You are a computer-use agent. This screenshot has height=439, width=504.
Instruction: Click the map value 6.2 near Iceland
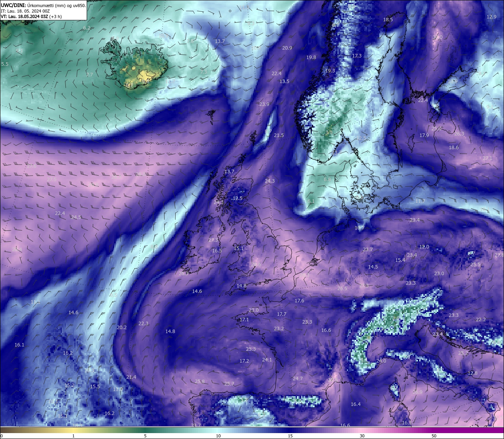coord(87,28)
